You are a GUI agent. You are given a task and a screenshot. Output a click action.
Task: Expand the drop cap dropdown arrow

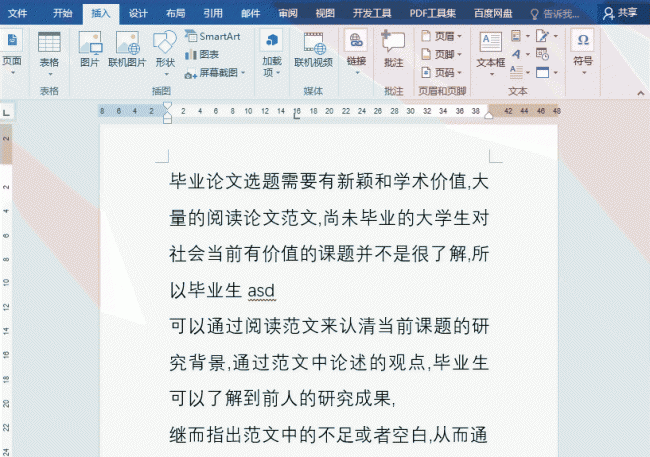tap(528, 73)
